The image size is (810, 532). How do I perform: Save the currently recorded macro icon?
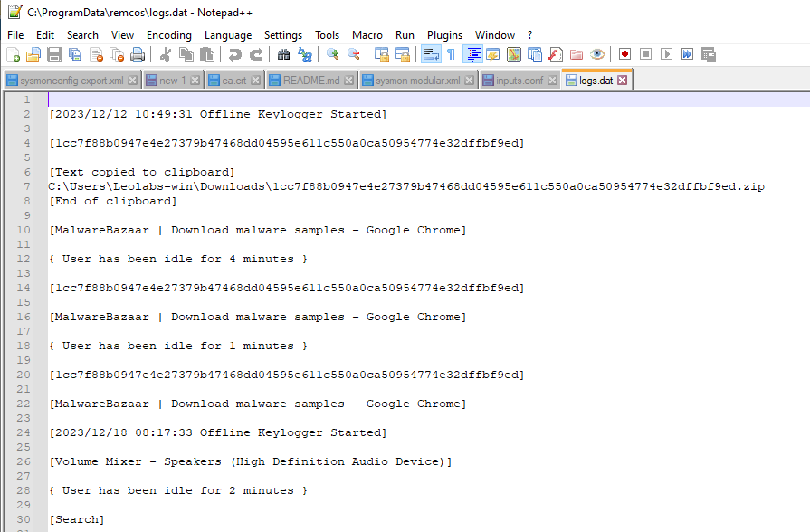tap(709, 54)
